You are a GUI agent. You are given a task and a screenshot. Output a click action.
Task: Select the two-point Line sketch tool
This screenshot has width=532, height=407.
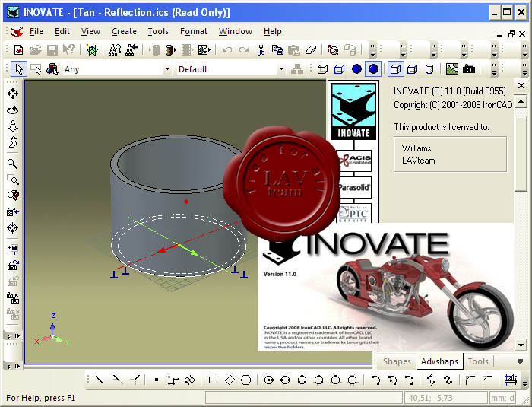point(100,380)
